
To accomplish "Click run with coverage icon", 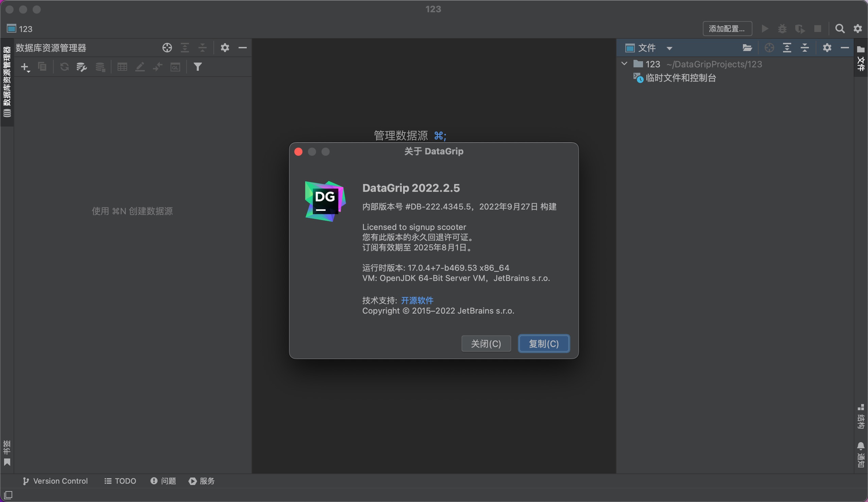I will 800,29.
